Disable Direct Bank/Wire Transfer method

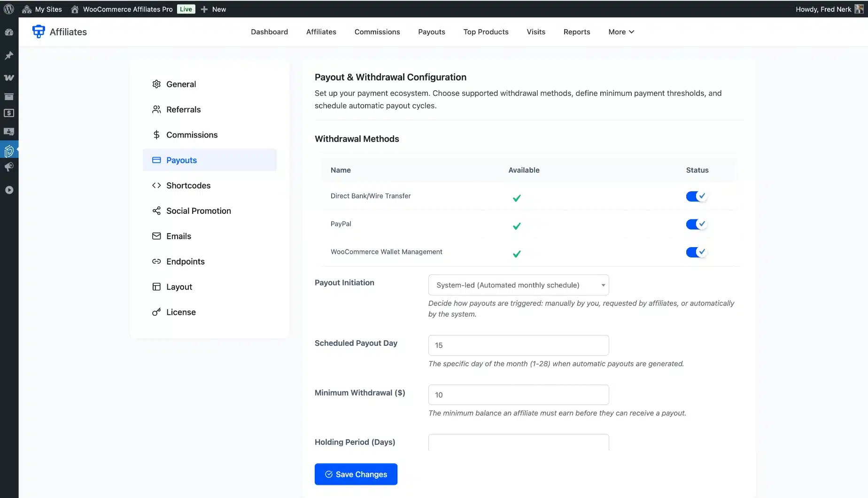696,196
